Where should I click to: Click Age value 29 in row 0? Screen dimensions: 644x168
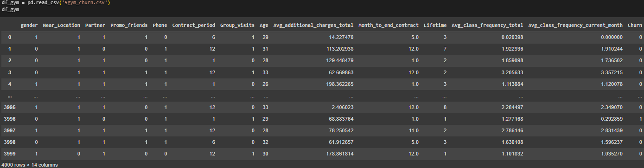265,37
